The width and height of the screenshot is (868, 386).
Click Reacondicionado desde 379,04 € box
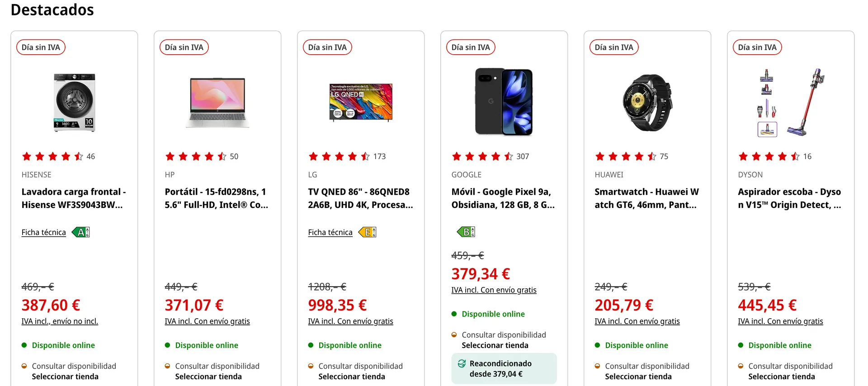[x=504, y=368]
